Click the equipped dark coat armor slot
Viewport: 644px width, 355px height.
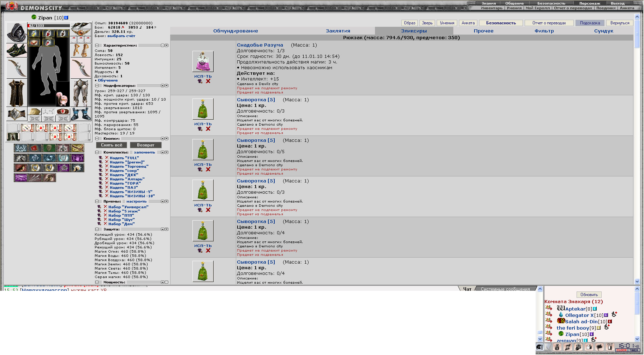(17, 93)
